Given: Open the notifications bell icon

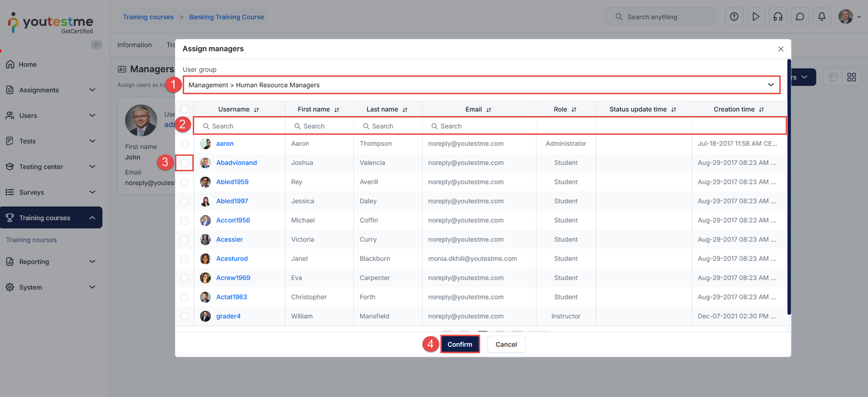Looking at the screenshot, I should coord(821,17).
